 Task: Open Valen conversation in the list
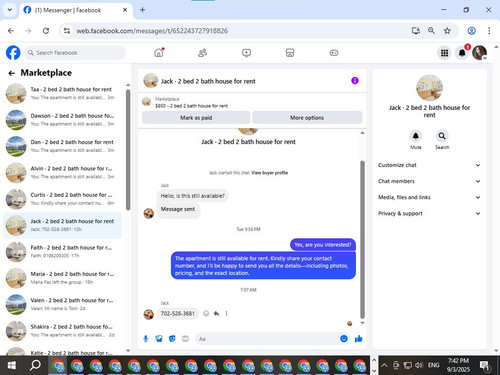(62, 304)
